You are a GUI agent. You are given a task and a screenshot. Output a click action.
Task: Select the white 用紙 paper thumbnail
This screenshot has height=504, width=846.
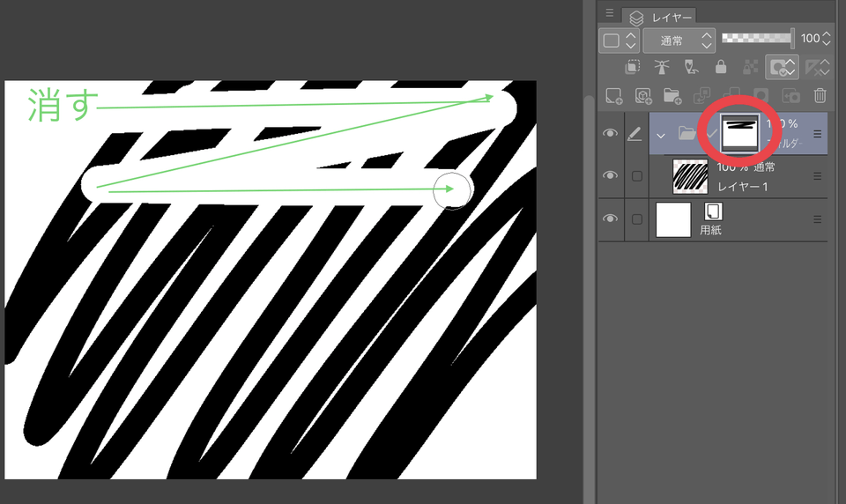click(x=673, y=219)
